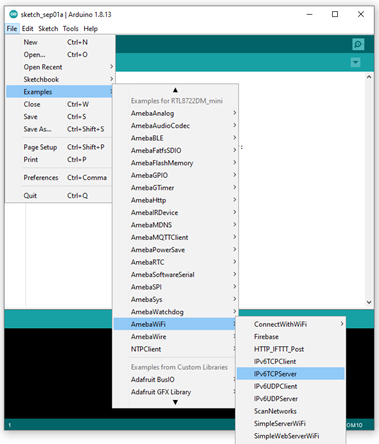
Task: Expand the AmebaFlashMemory examples
Action: pyautogui.click(x=175, y=163)
